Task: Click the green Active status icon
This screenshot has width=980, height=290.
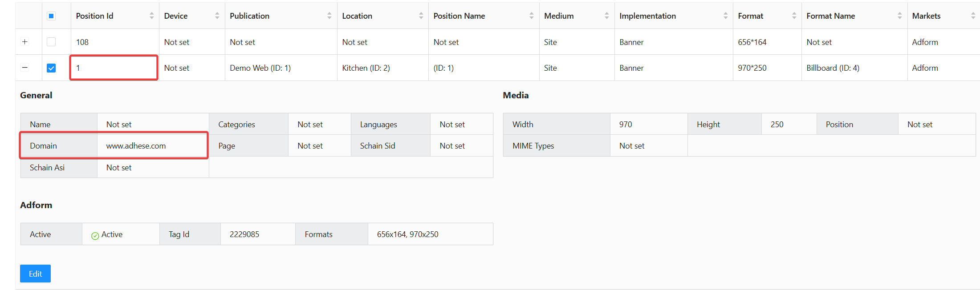Action: click(95, 235)
